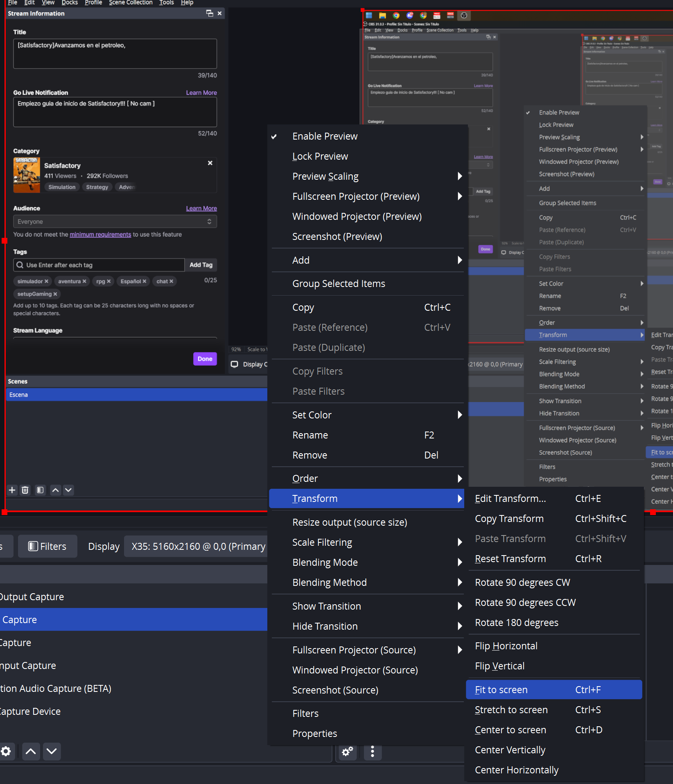This screenshot has height=784, width=673.
Task: Click Chrome icon in the outermost preview taskbar
Action: [x=396, y=16]
